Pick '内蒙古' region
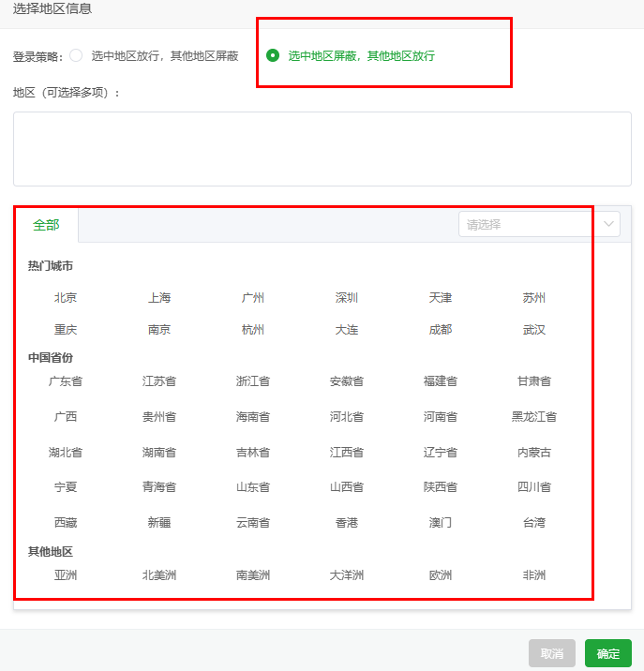This screenshot has height=671, width=644. pos(534,453)
